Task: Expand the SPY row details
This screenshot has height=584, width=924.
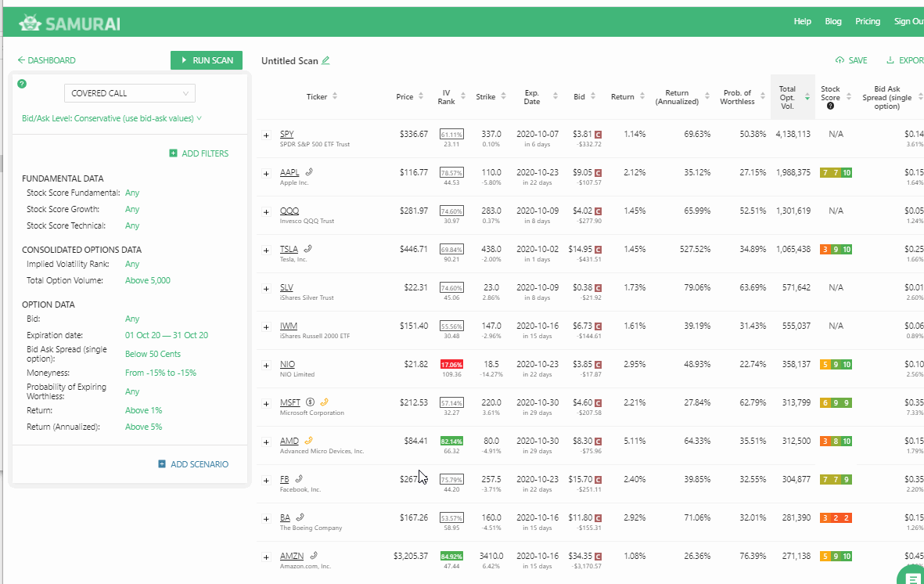Action: (x=266, y=135)
